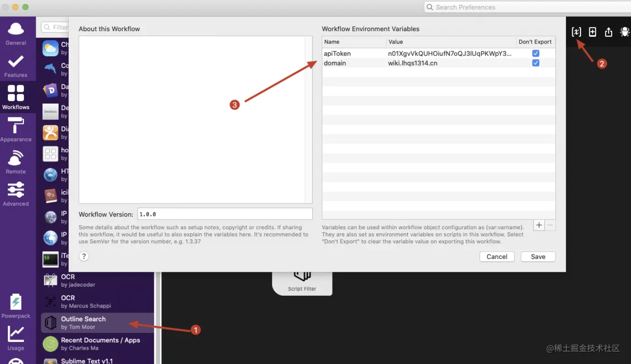631x364 pixels.
Task: Click the minus remove variable button
Action: (550, 225)
